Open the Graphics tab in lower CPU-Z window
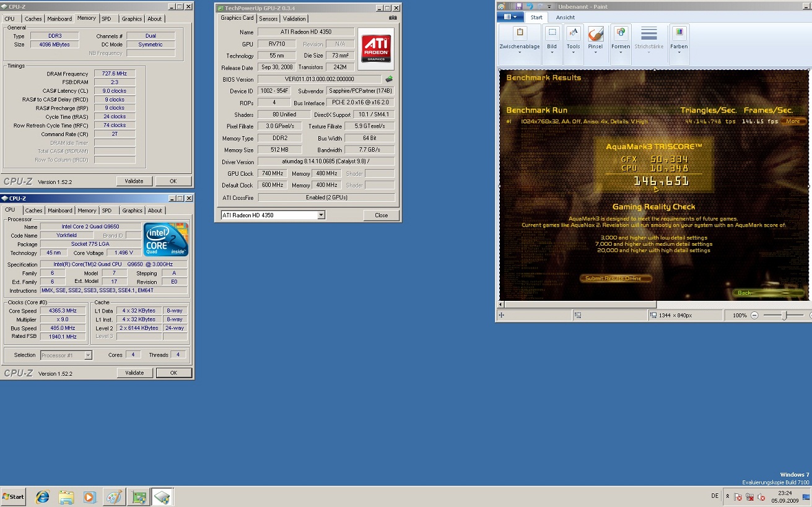The width and height of the screenshot is (812, 507). [132, 210]
